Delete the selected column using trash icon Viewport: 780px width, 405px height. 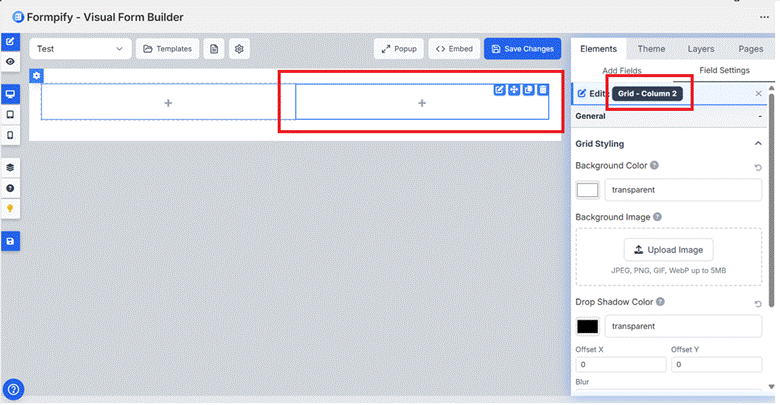point(543,90)
